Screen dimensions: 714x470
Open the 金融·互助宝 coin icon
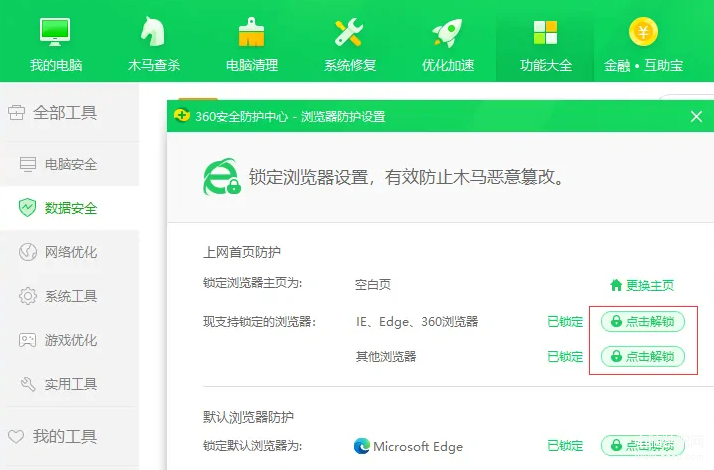tap(643, 32)
